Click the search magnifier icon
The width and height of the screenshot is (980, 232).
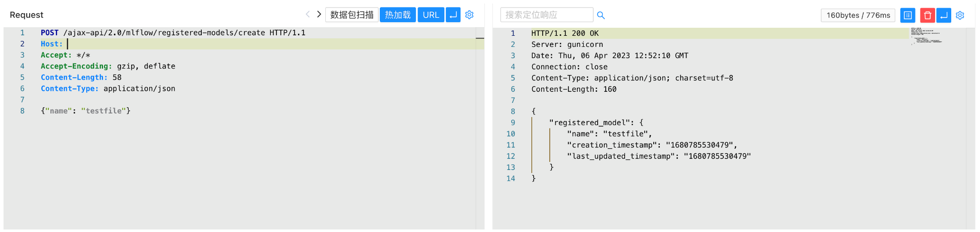[601, 15]
